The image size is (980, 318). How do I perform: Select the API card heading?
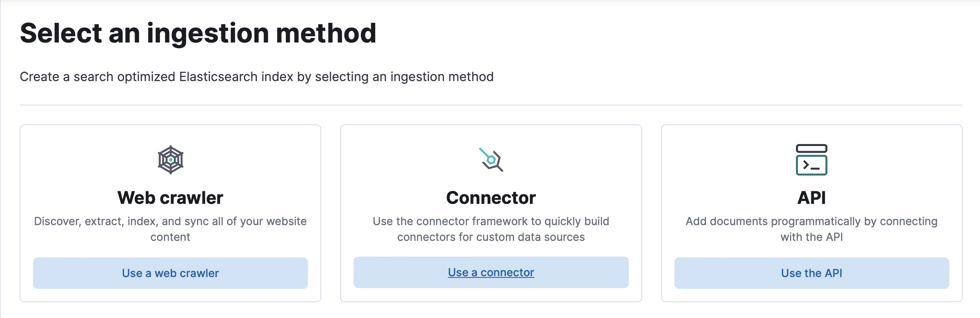pos(811,197)
